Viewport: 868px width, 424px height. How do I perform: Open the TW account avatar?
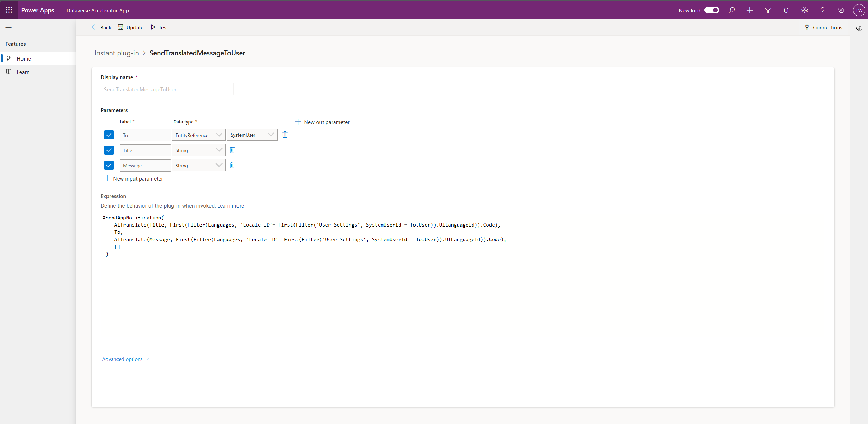[x=859, y=10]
